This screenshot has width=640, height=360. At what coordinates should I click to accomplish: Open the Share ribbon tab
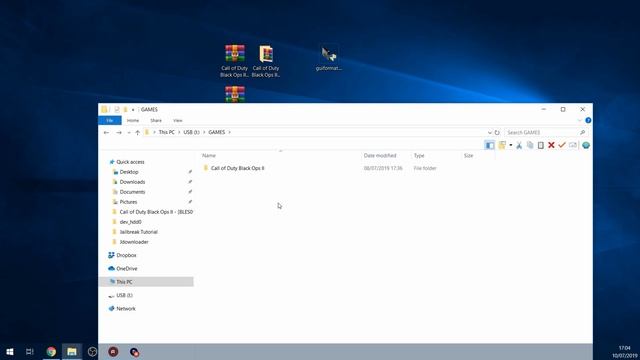point(156,120)
